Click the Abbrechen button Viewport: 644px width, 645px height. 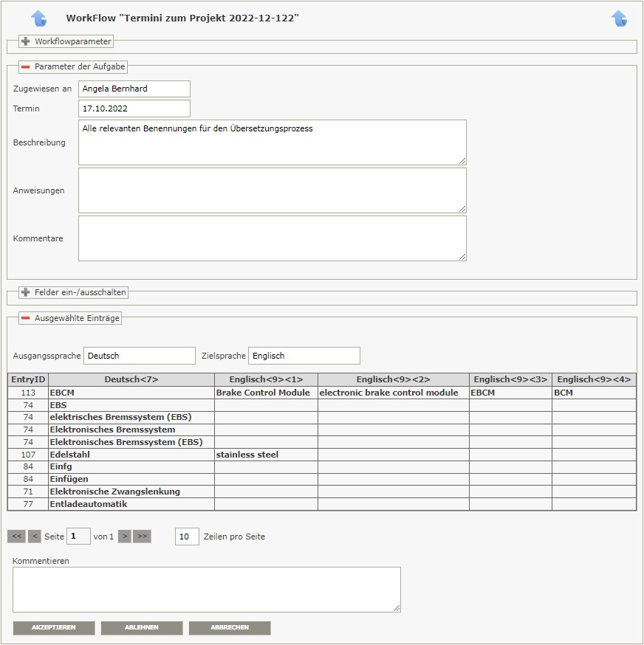coord(230,628)
